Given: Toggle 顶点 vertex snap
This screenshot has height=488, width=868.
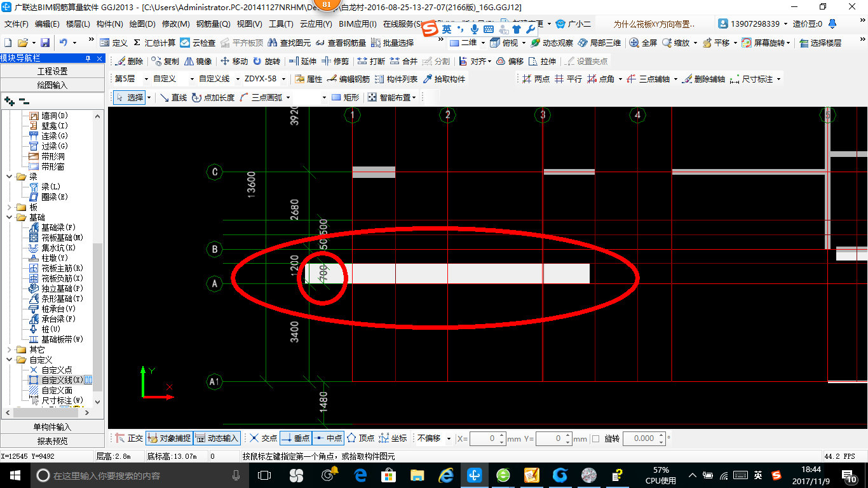Looking at the screenshot, I should click(x=360, y=438).
